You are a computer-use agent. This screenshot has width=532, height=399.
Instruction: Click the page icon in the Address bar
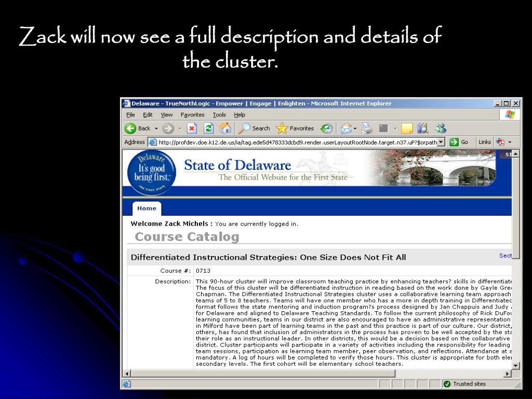153,142
